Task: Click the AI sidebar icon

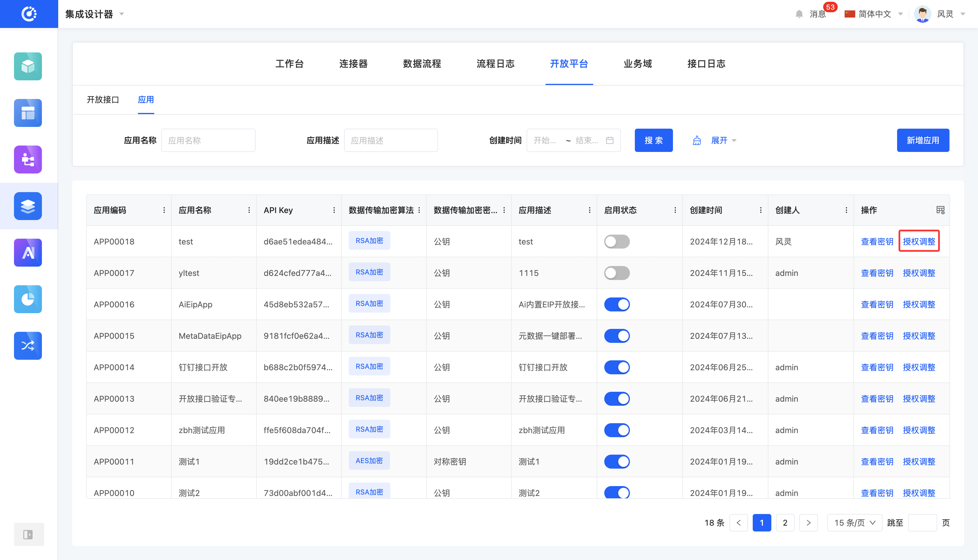Action: click(28, 253)
